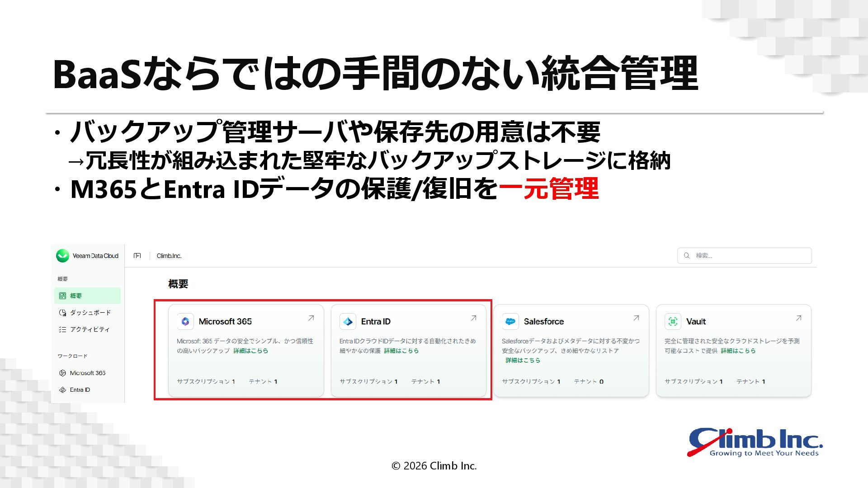This screenshot has width=868, height=488.
Task: Open Microsoft 365 via its arrow icon
Action: click(x=311, y=318)
